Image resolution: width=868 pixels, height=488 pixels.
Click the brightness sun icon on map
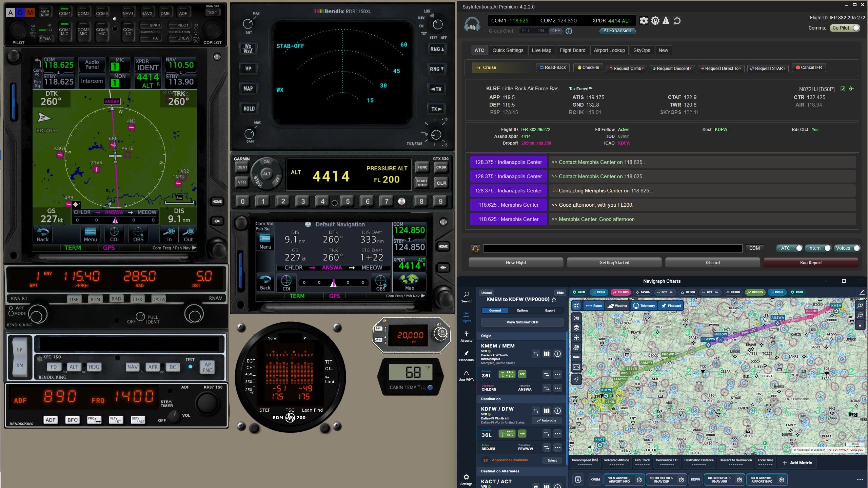click(x=576, y=338)
